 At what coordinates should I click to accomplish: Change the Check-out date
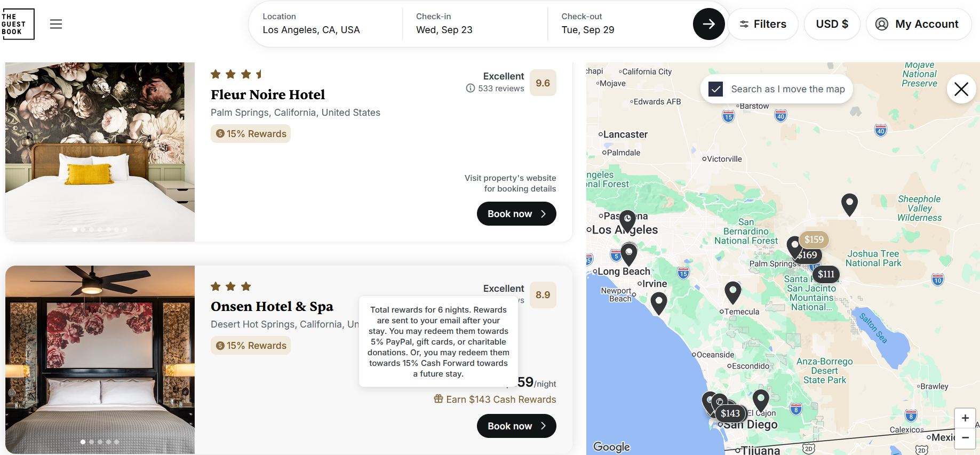click(x=620, y=24)
